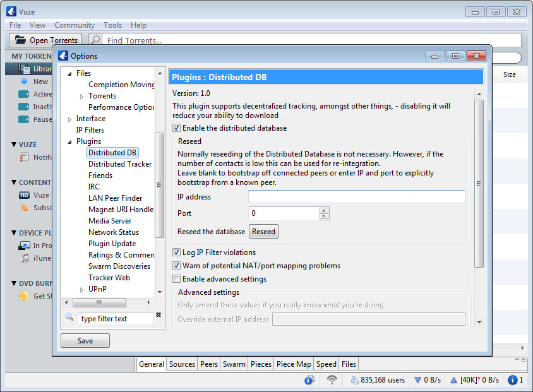The width and height of the screenshot is (533, 392).
Task: Open Notifications icon under VUZE section
Action: tap(24, 157)
